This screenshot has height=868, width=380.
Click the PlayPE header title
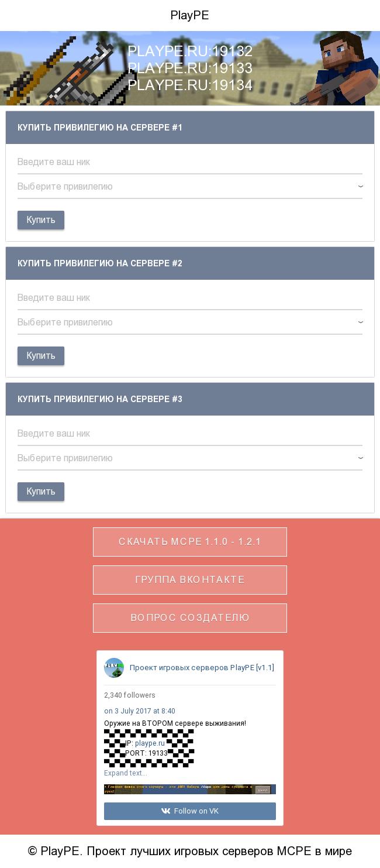click(x=189, y=15)
